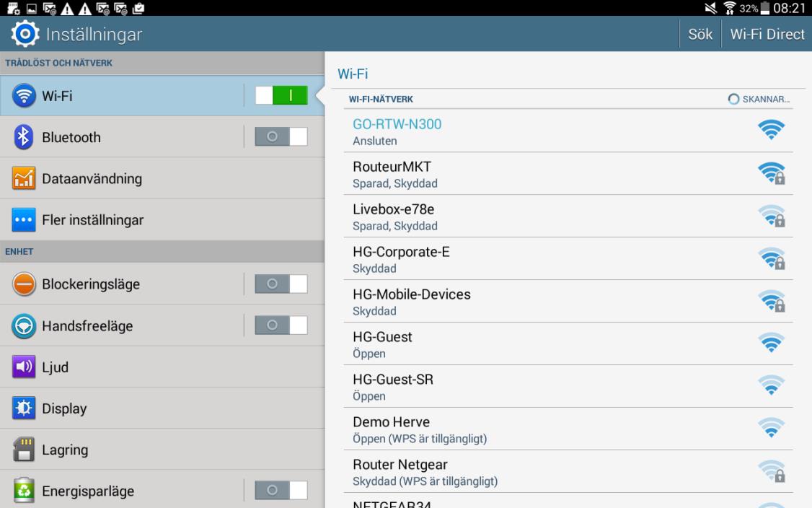Viewport: 812px width, 508px height.
Task: Tap the SKANNAR... status text
Action: pos(766,99)
